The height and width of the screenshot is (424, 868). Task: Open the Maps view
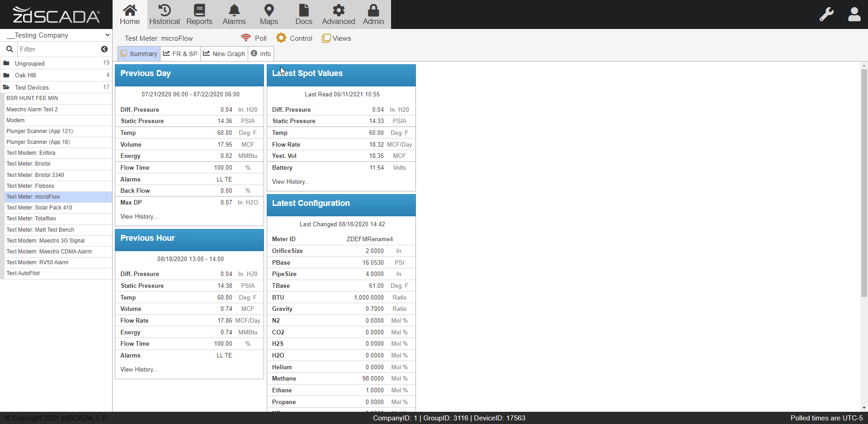click(x=269, y=14)
